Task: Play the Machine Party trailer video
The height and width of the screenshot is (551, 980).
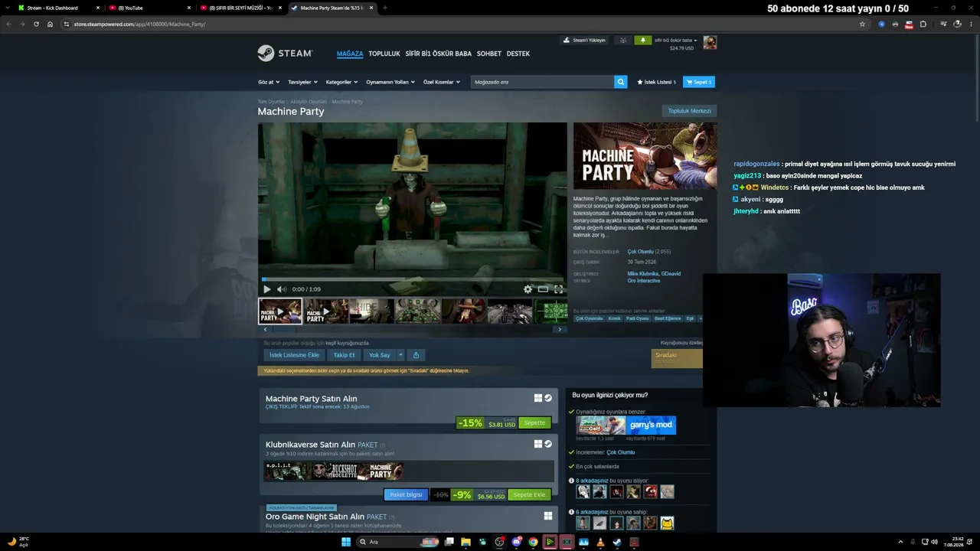Action: [x=266, y=289]
